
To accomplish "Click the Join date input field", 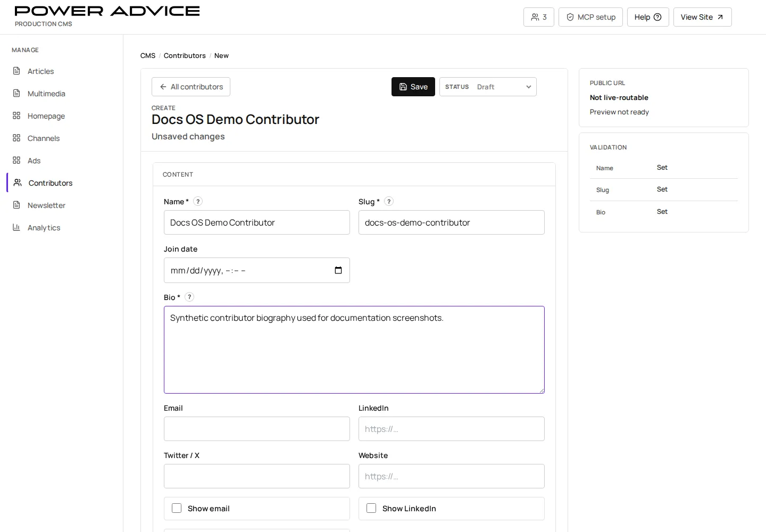I will point(257,270).
